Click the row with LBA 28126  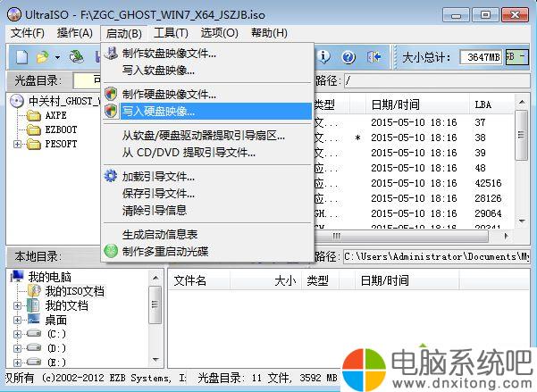[x=413, y=198]
